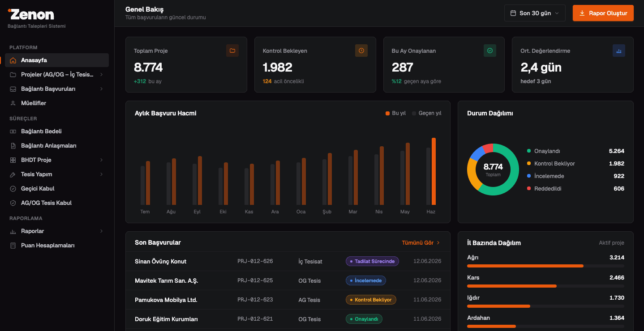
Task: Open Bağlantı Bedeli from the sidebar
Action: point(57,132)
